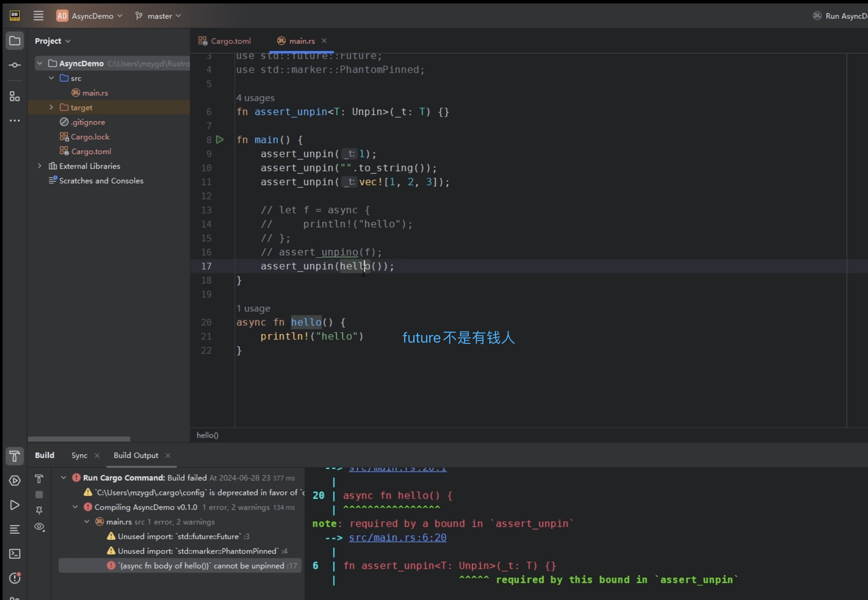
Task: Open the Terminal tool window icon
Action: (x=15, y=554)
